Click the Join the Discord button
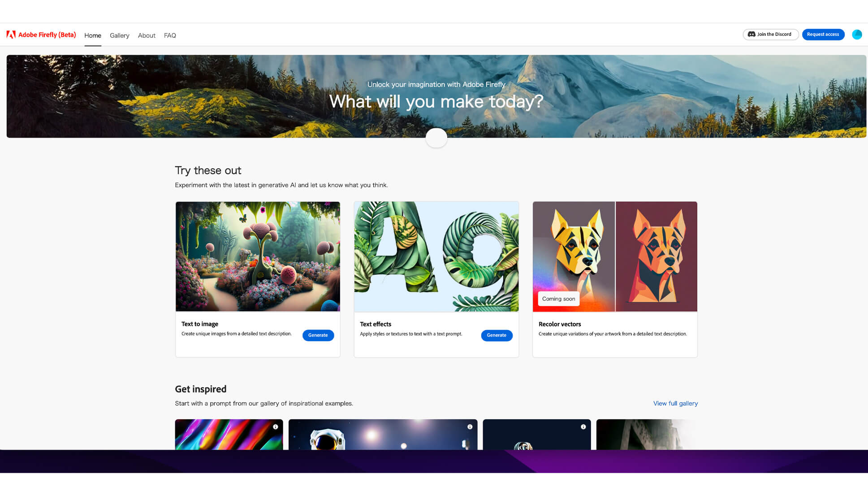This screenshot has width=868, height=496. (770, 34)
